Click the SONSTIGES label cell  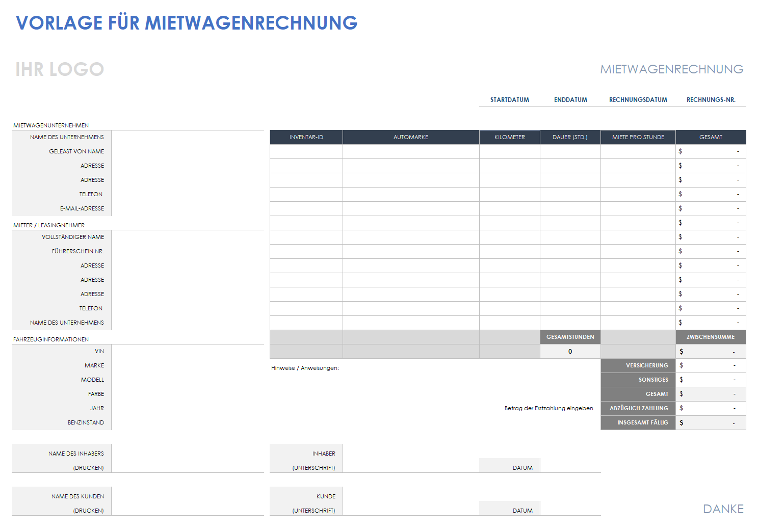[x=638, y=380]
